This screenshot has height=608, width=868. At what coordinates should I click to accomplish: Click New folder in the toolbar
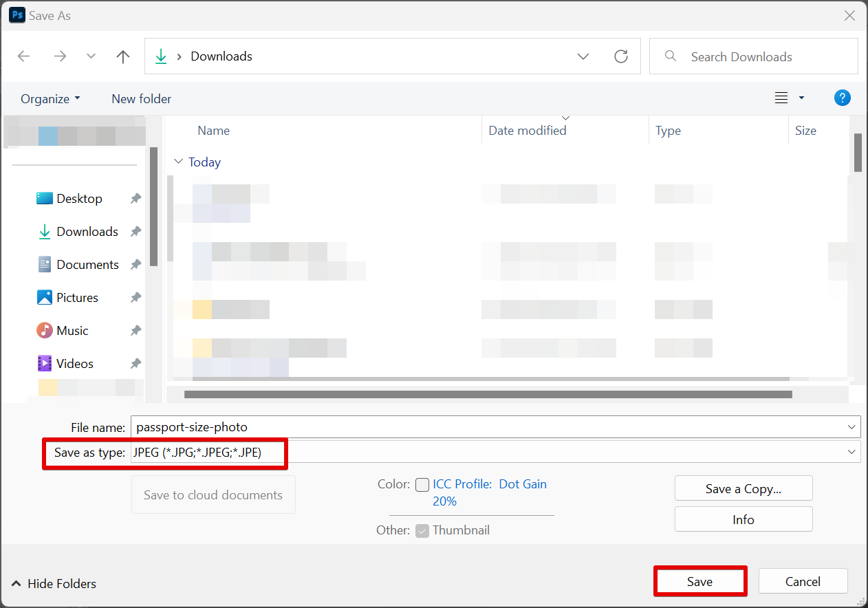click(141, 98)
